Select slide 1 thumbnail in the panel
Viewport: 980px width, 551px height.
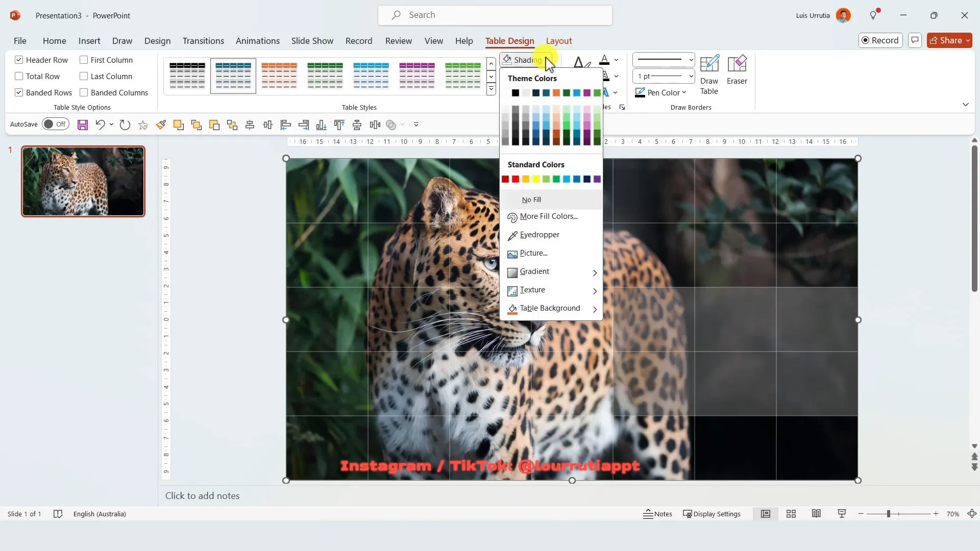tap(83, 182)
